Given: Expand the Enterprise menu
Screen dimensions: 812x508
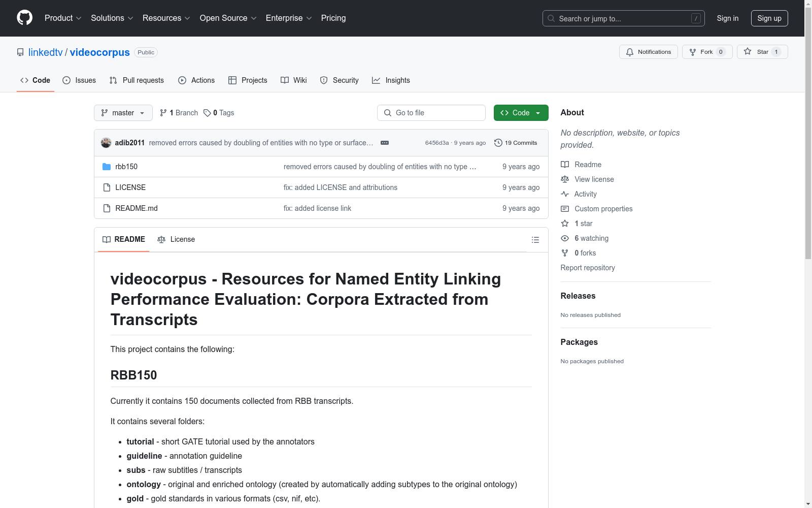Looking at the screenshot, I should [289, 18].
